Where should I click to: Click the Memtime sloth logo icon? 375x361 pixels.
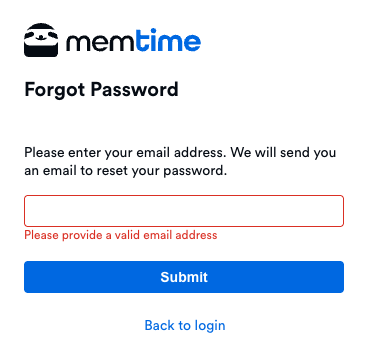pyautogui.click(x=41, y=40)
